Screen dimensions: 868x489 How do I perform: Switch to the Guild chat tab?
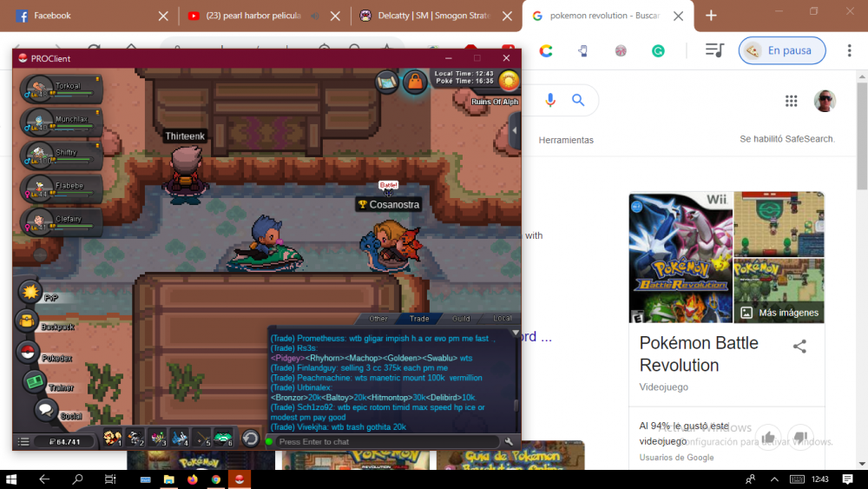coord(461,319)
